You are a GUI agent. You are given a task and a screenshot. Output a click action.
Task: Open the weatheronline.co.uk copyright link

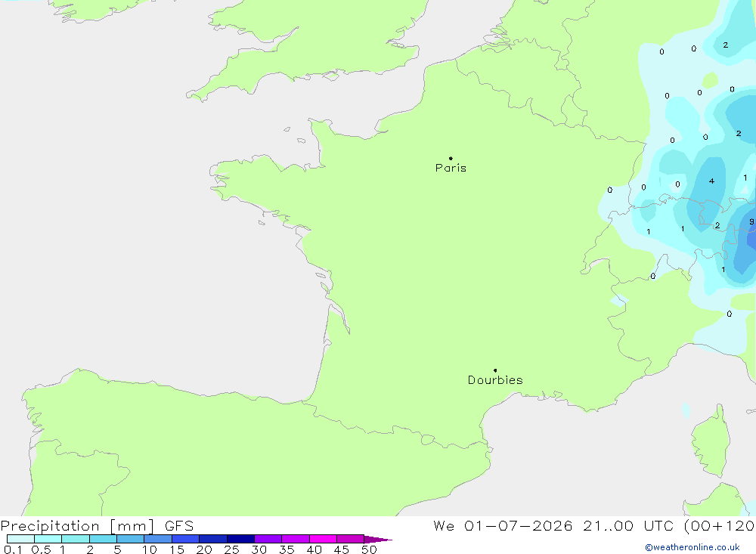692,547
